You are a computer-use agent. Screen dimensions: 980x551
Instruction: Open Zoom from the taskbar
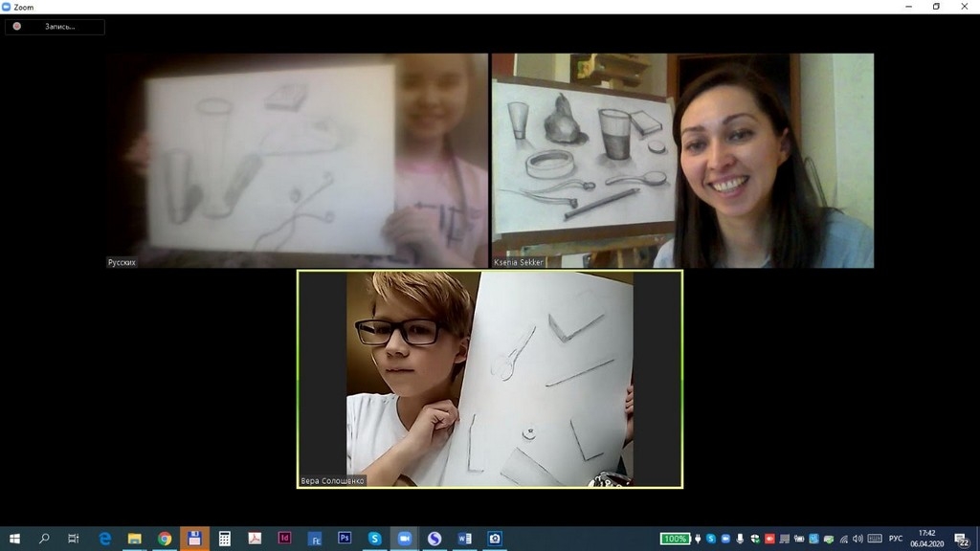(405, 539)
